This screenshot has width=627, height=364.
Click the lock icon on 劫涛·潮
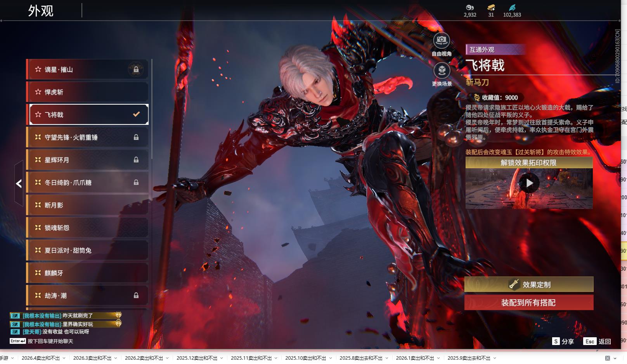[136, 295]
